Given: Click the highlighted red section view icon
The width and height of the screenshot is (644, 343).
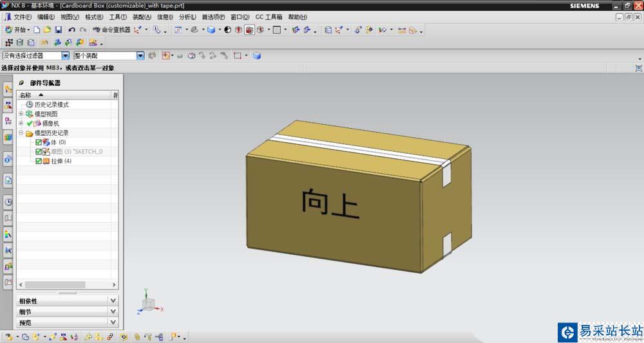Looking at the screenshot, I should [250, 30].
